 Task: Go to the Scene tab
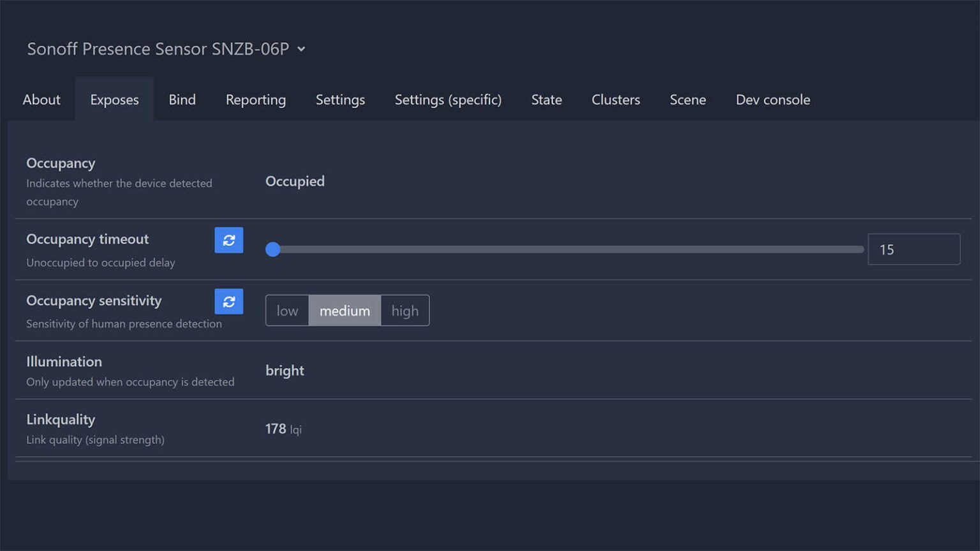687,99
